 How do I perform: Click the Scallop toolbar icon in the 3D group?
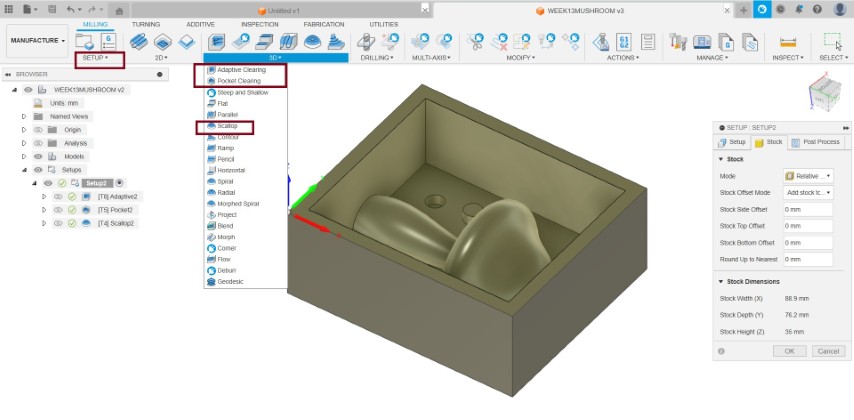[313, 41]
